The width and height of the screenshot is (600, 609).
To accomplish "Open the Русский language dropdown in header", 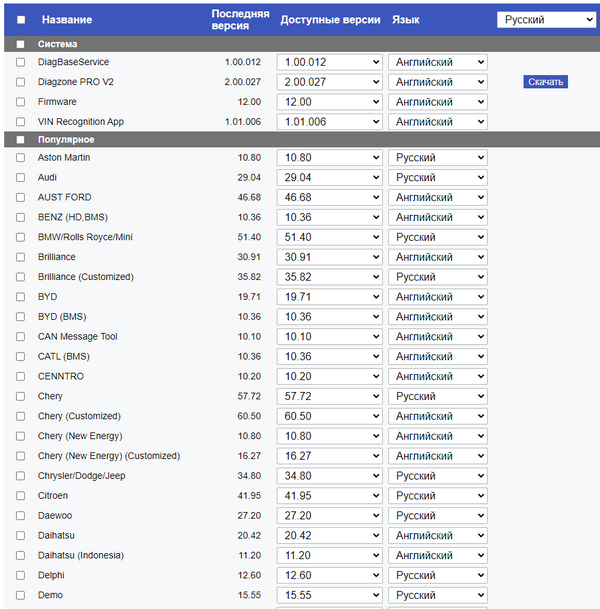I will click(x=546, y=19).
